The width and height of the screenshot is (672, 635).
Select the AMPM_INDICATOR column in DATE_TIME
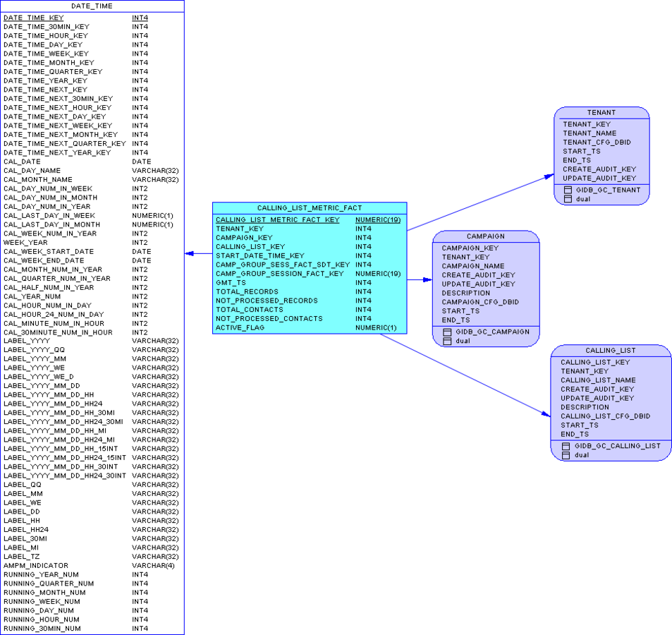[36, 566]
